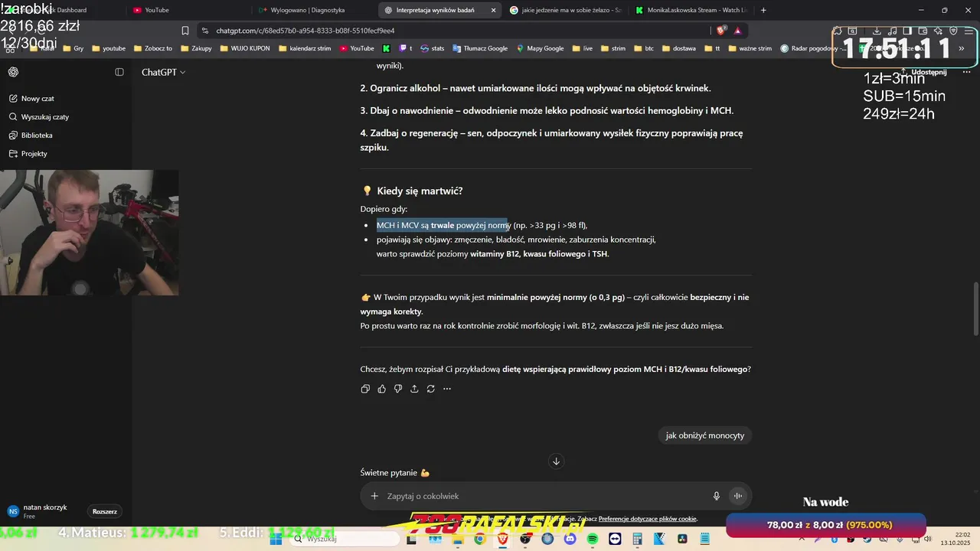This screenshot has width=980, height=551.
Task: Open the Tłumacz Google bookmark
Action: [x=480, y=48]
